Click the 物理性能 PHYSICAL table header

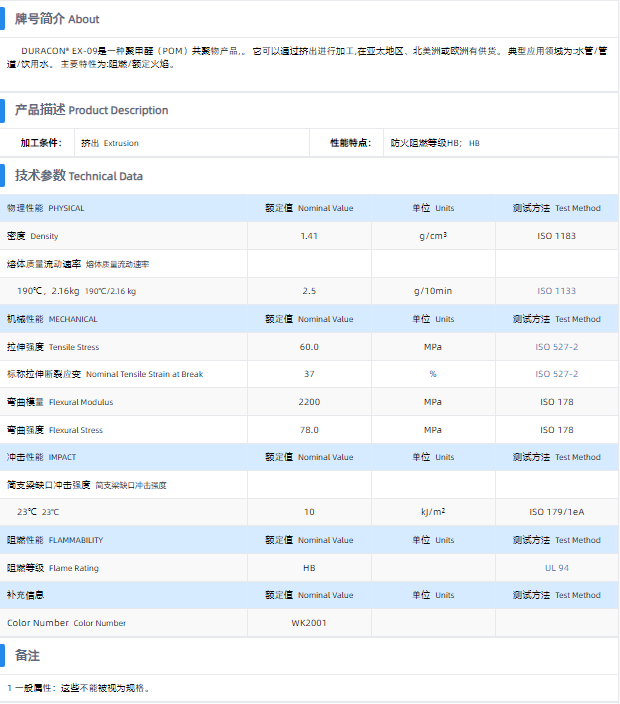46,208
